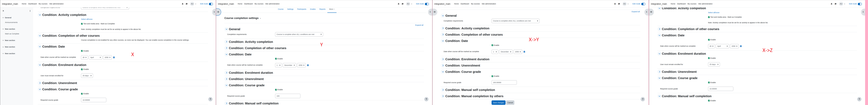
Task: Open the month dropdown showing April in X panel
Action: tap(95, 57)
